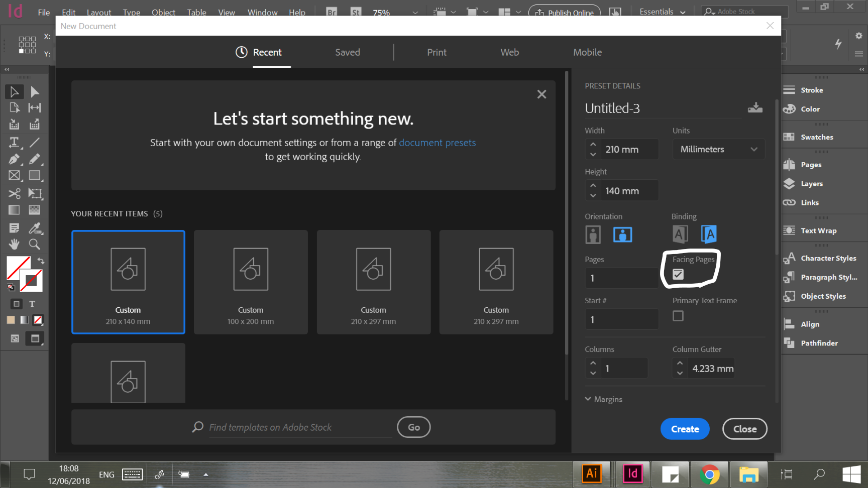Expand the Margins section

(x=604, y=399)
